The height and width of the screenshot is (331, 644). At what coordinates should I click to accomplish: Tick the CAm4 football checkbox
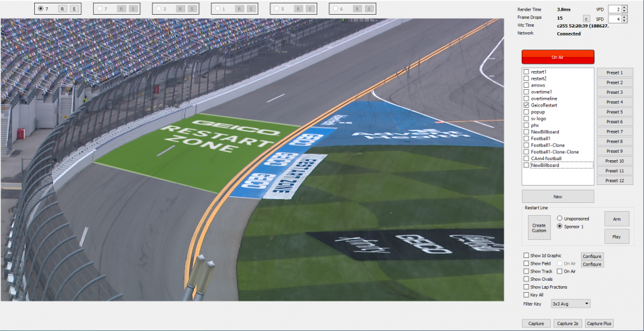tap(526, 158)
